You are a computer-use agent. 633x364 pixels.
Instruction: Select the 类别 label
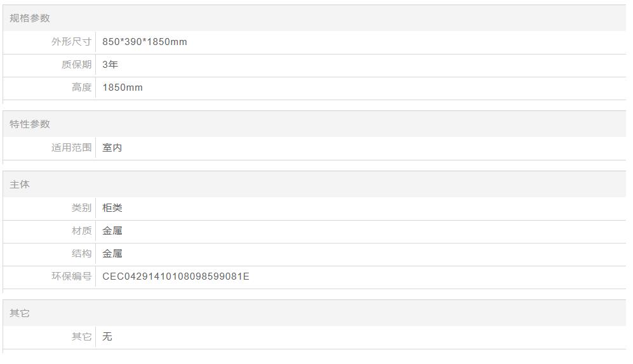click(x=81, y=208)
